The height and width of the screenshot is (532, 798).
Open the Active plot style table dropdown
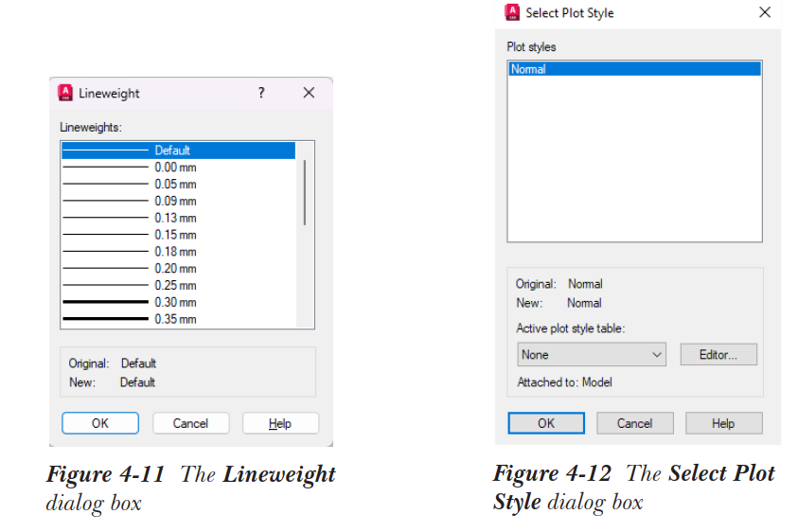click(x=592, y=354)
